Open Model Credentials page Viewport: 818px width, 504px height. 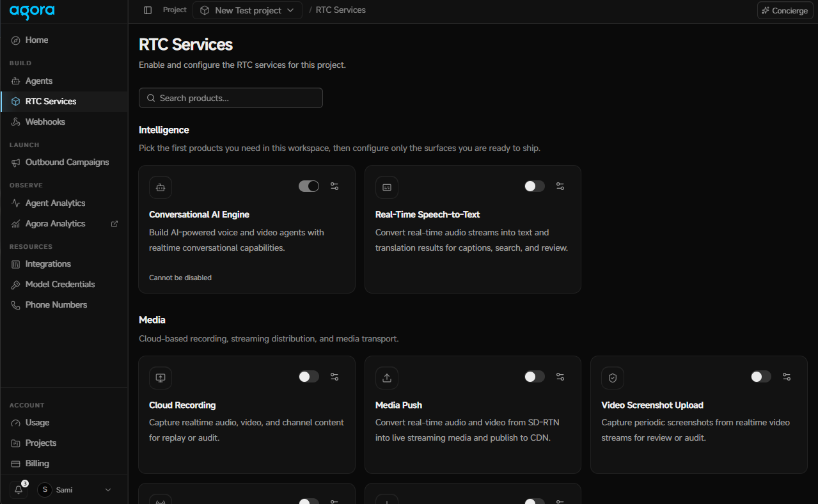[x=64, y=285]
